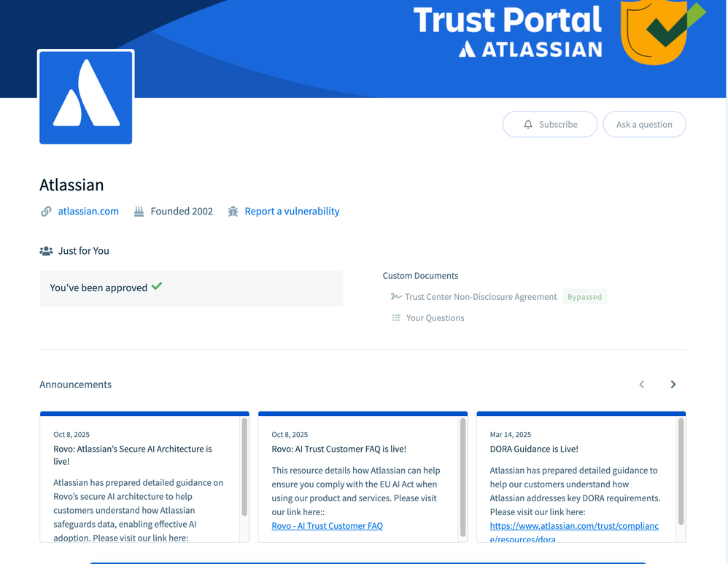Viewport: 728px width, 564px height.
Task: Open Trust Center Non-Disclosure Agreement
Action: click(x=481, y=296)
